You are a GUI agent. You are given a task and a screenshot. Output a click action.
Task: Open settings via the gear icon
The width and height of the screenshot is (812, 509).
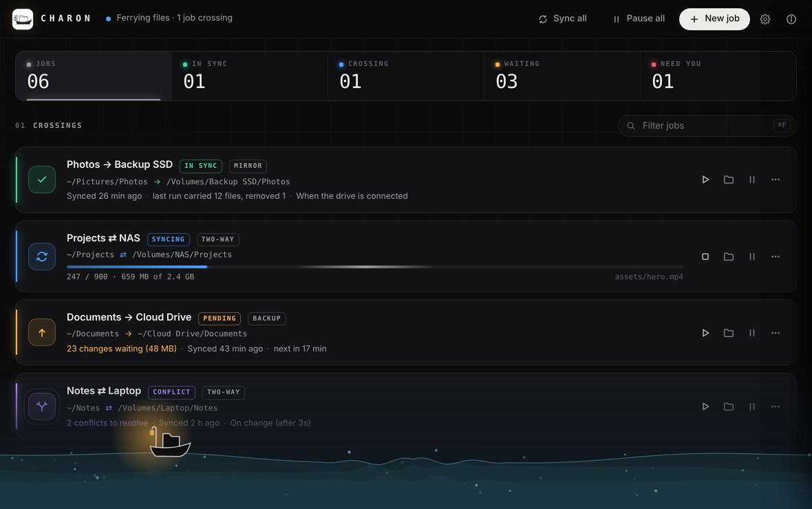point(765,19)
